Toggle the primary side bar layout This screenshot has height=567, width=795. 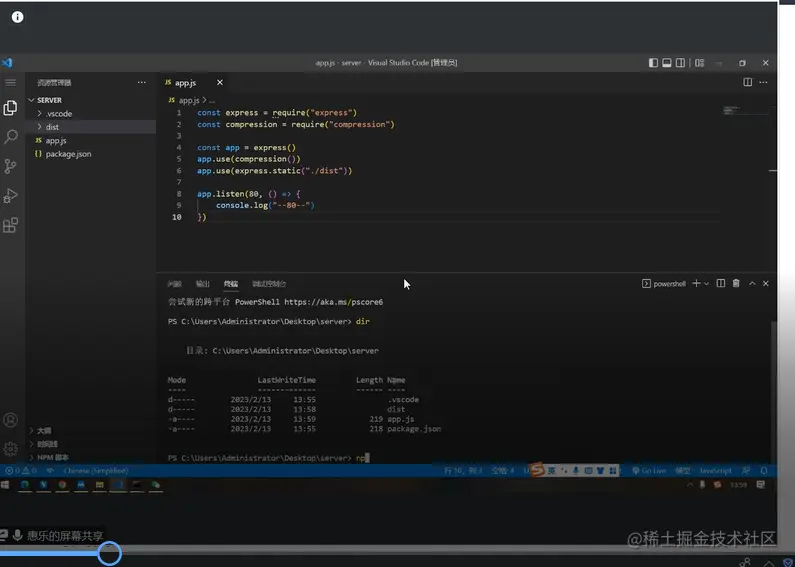pyautogui.click(x=653, y=63)
